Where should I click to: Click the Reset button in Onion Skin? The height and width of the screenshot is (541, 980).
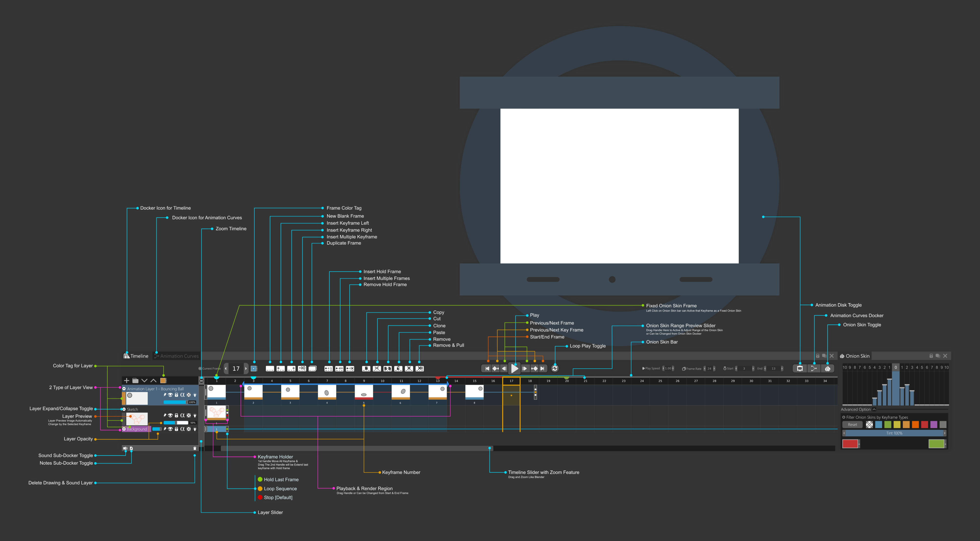[852, 425]
